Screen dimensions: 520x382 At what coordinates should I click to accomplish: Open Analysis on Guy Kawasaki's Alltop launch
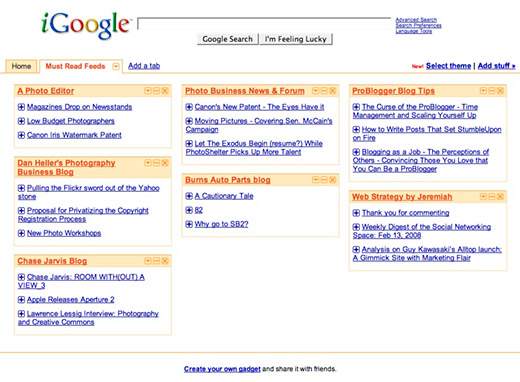[x=427, y=253]
